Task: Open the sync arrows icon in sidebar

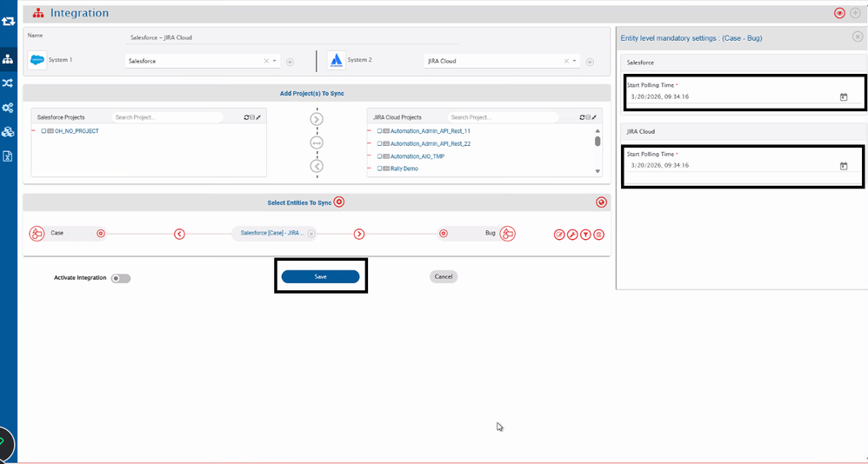Action: pyautogui.click(x=8, y=22)
